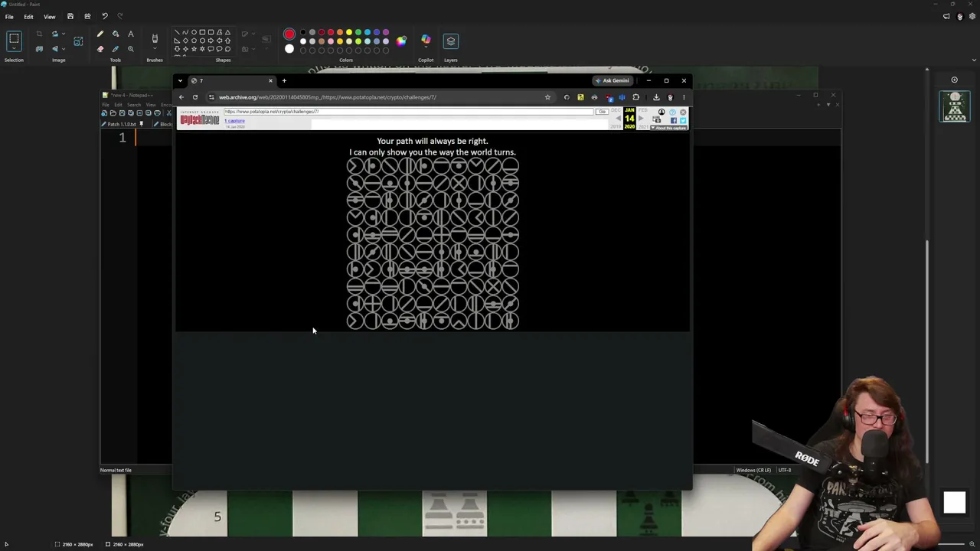Expand the About this capture dropdown
This screenshot has width=980, height=551.
point(669,128)
